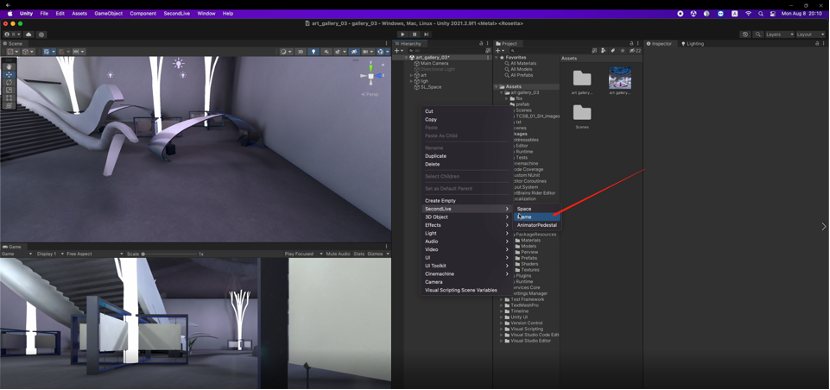Open the Layout dropdown
This screenshot has height=390, width=830.
pyautogui.click(x=810, y=34)
